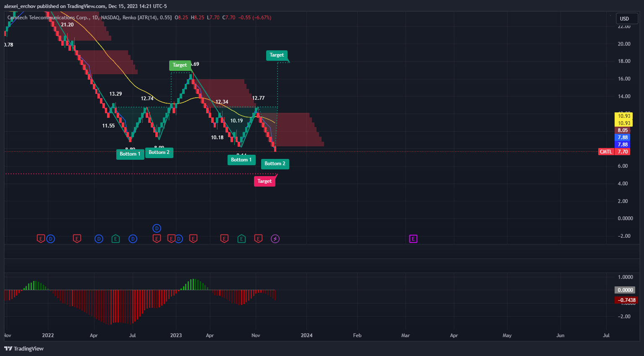644x356 pixels.
Task: Click the TradingView logo at the bottom
Action: (x=24, y=348)
